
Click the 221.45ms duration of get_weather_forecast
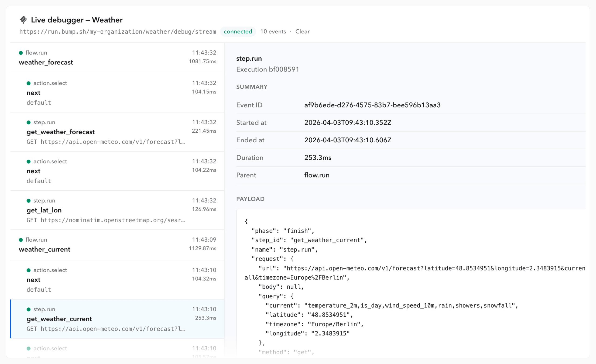204,131
